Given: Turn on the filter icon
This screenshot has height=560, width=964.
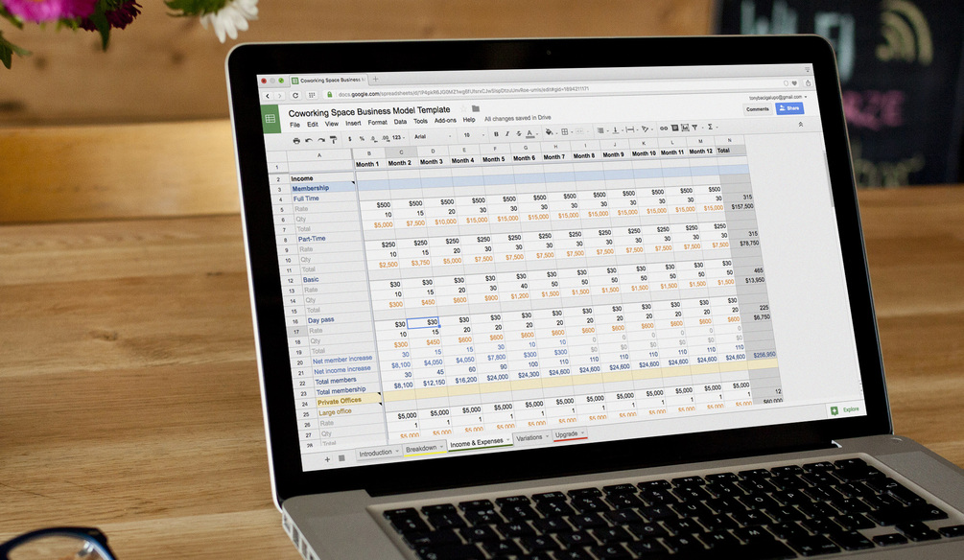Looking at the screenshot, I should click(x=694, y=128).
